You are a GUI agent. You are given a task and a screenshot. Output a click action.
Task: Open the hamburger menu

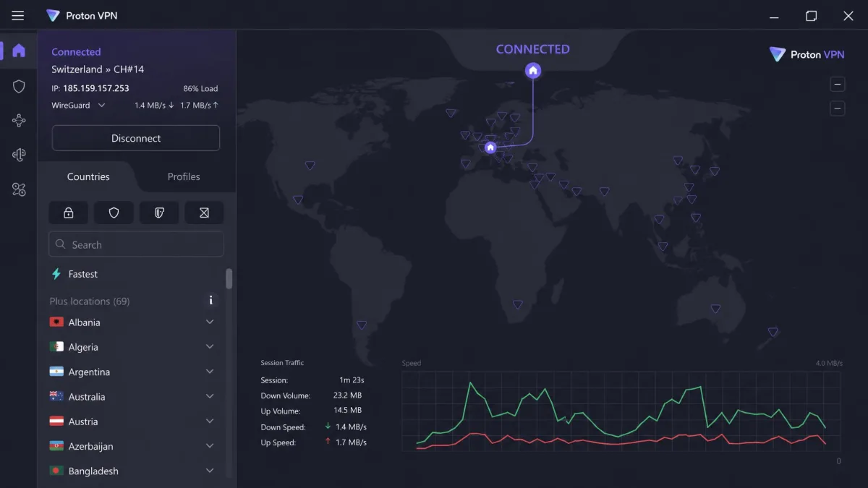point(18,16)
